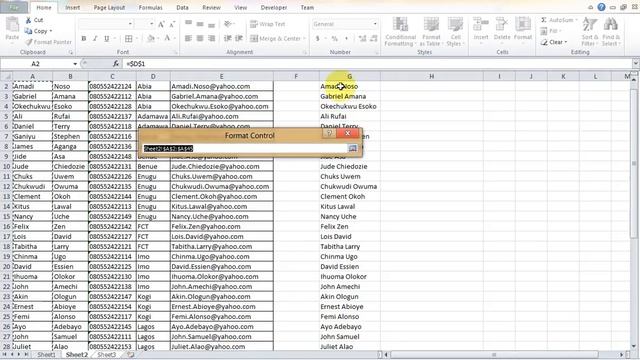This screenshot has height=360, width=640.
Task: Open the font size dropdown
Action: [x=151, y=24]
